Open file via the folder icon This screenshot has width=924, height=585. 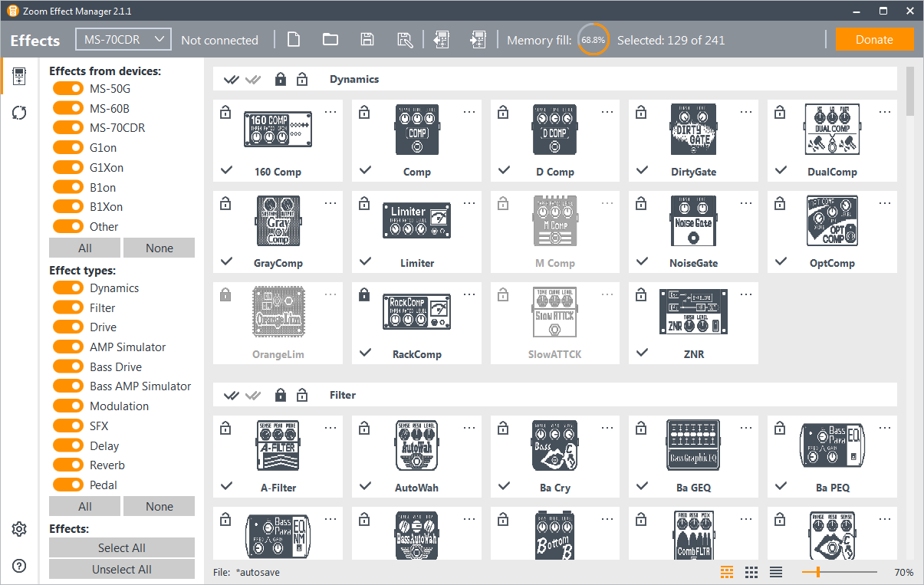[x=330, y=40]
